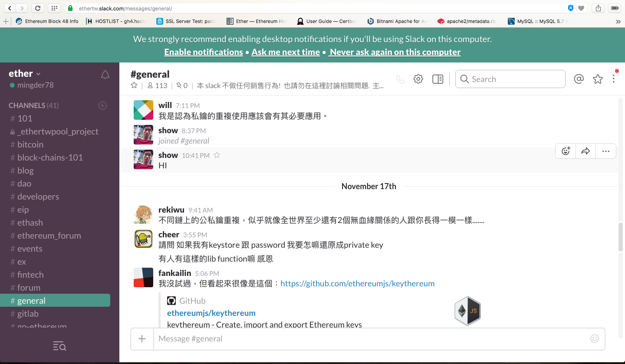Select the active #general channel
Screen dimensions: 625x364
(x=55, y=301)
